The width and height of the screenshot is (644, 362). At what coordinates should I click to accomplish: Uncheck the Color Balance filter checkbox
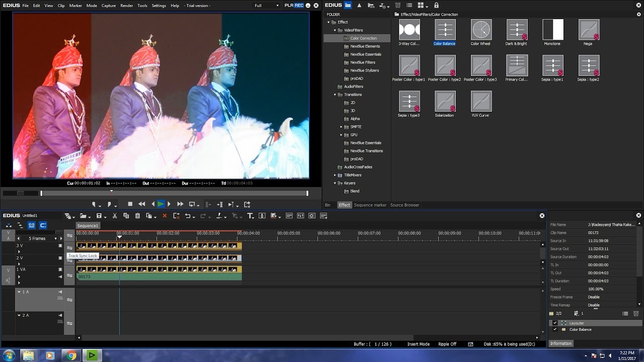tap(555, 329)
